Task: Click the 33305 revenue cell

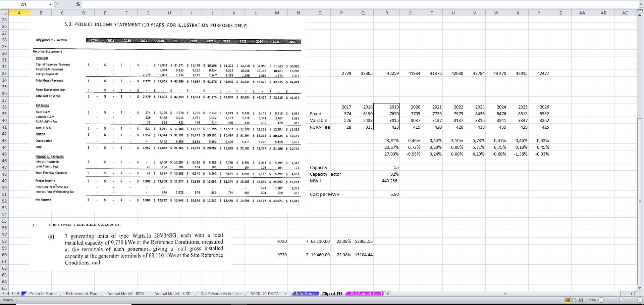Action: (x=363, y=73)
